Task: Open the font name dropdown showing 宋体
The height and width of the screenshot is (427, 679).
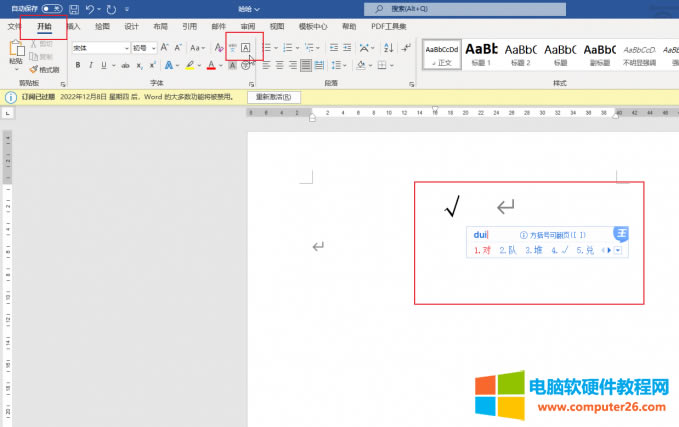Action: point(100,48)
